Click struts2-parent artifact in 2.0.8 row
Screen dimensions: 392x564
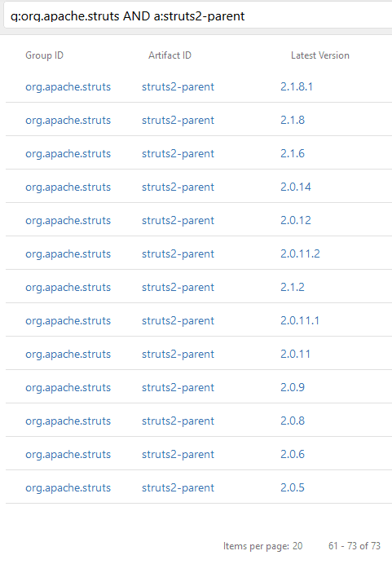178,421
